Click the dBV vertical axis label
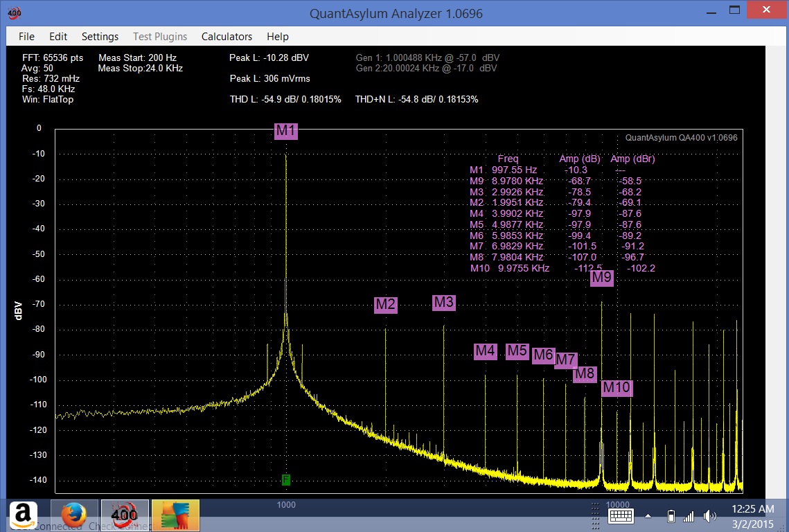Screen dimensions: 789x532 pyautogui.click(x=18, y=310)
